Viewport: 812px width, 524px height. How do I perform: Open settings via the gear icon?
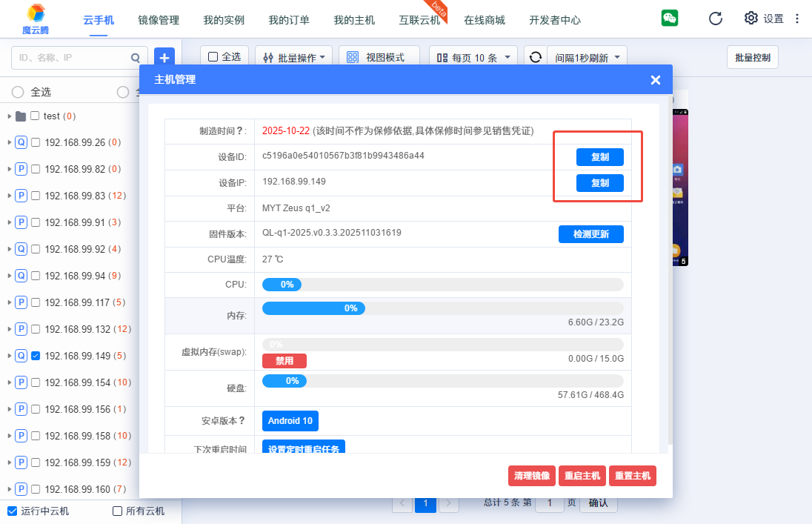(x=751, y=19)
